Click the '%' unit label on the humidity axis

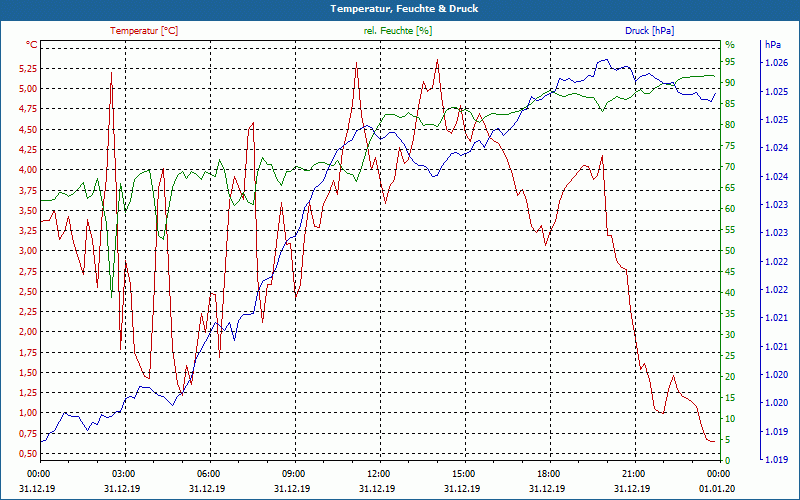click(730, 45)
